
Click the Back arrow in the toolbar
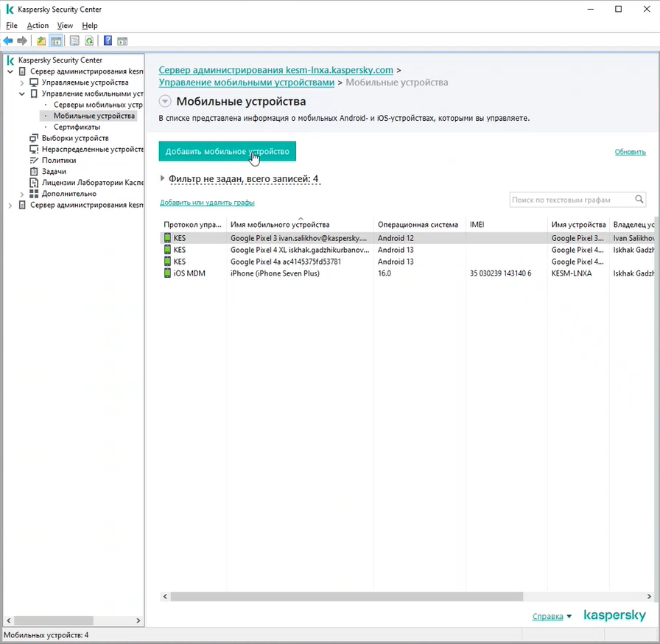8,41
